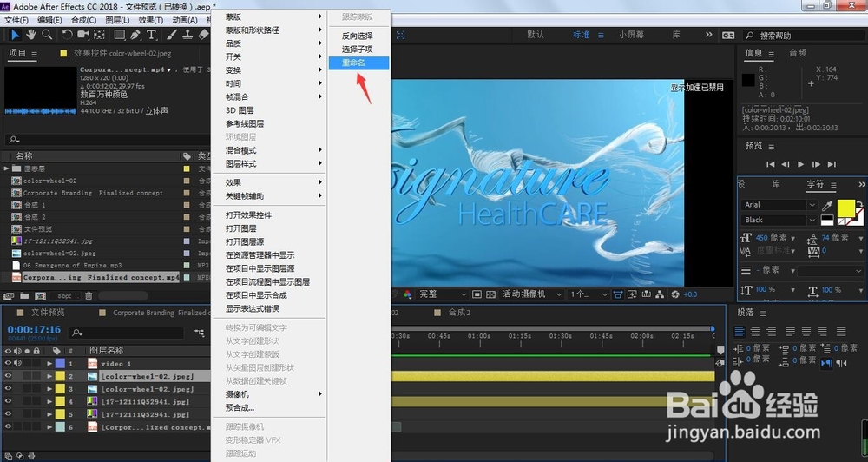Hide layer 6 Corpor...lized concept eye
868x462 pixels.
coord(8,427)
